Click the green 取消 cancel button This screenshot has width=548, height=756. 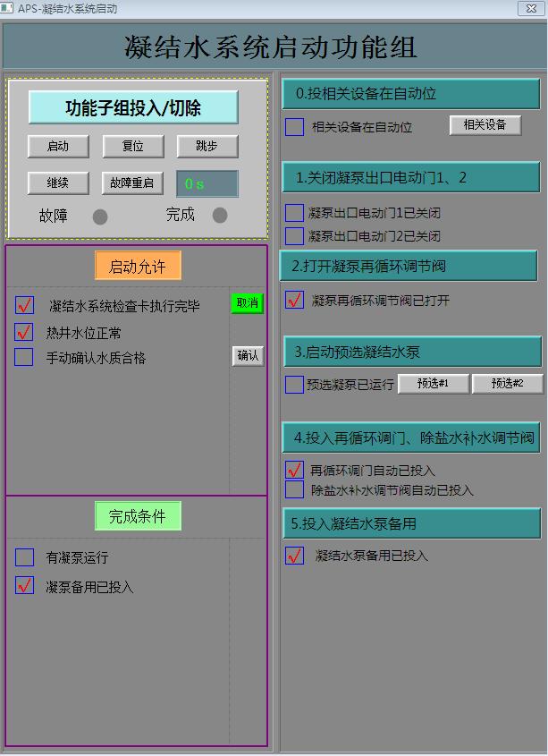[x=248, y=303]
